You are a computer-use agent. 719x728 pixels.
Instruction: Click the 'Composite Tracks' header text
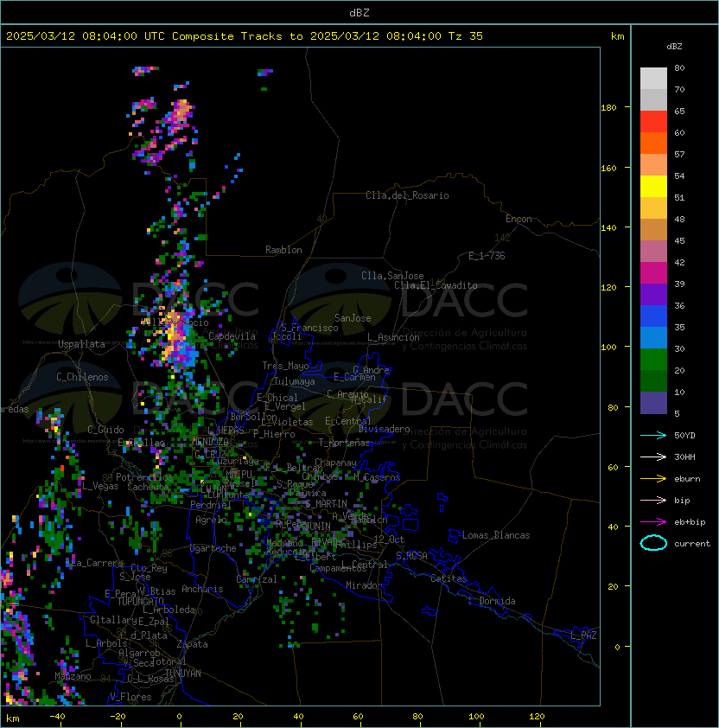tap(227, 36)
